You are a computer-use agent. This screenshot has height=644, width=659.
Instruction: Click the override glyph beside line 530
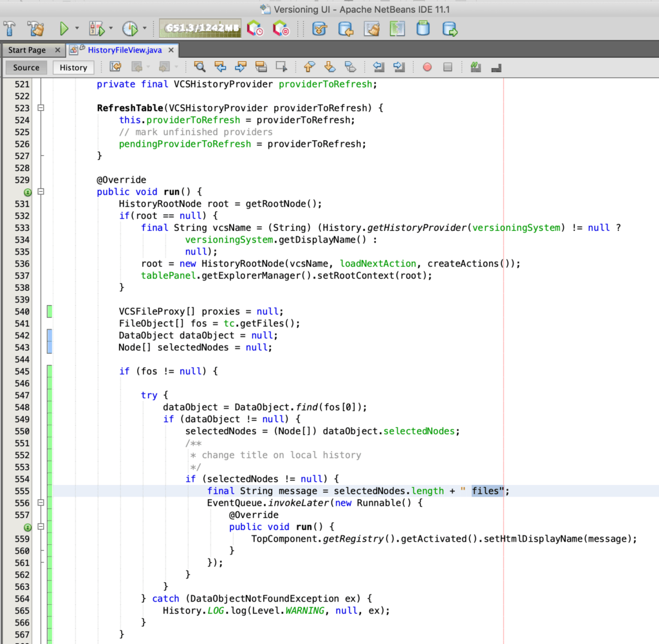pos(27,192)
